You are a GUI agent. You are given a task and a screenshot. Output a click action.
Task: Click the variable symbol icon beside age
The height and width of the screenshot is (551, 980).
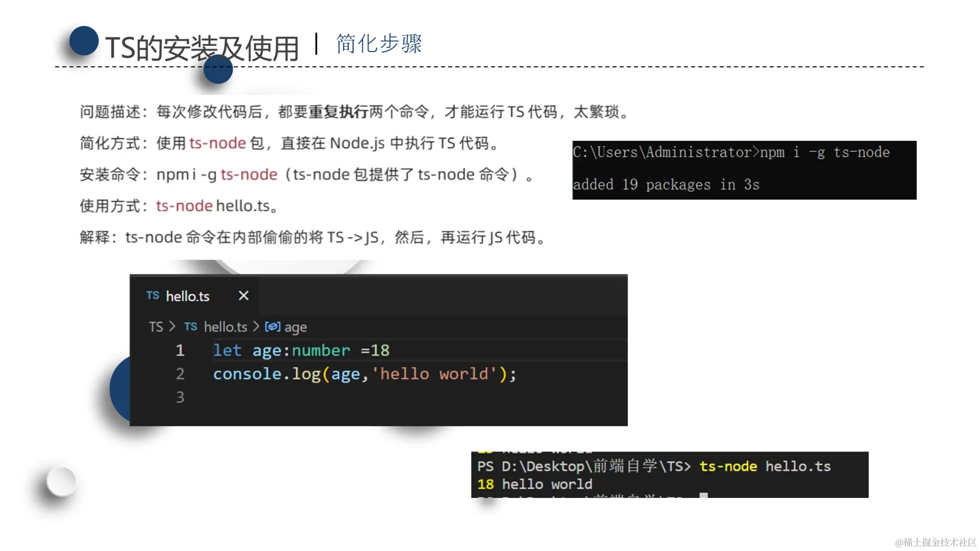272,327
